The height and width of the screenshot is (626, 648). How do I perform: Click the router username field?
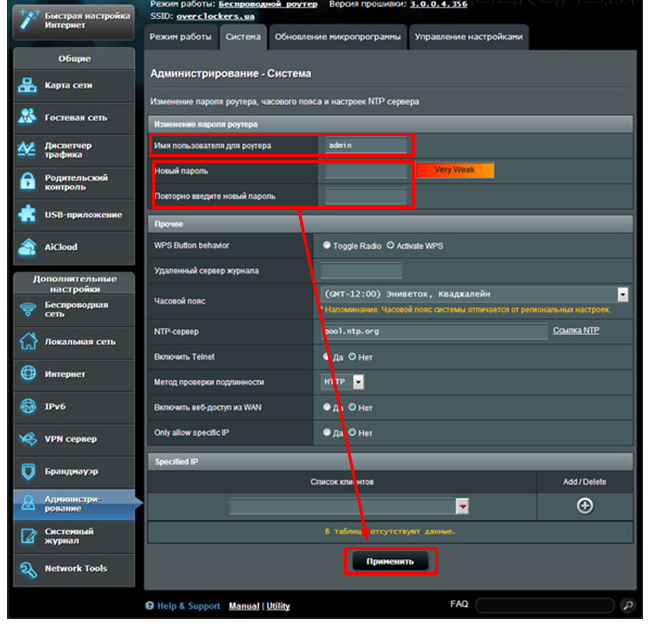tap(366, 145)
